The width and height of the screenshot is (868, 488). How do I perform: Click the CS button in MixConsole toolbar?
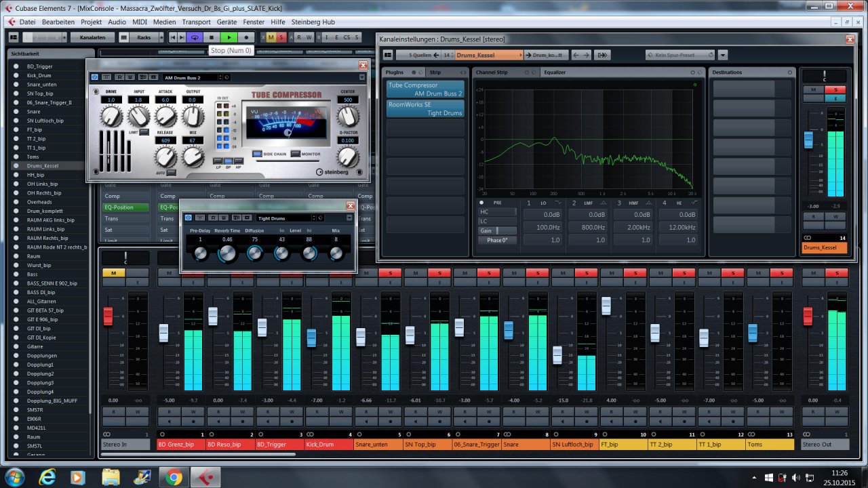point(347,37)
